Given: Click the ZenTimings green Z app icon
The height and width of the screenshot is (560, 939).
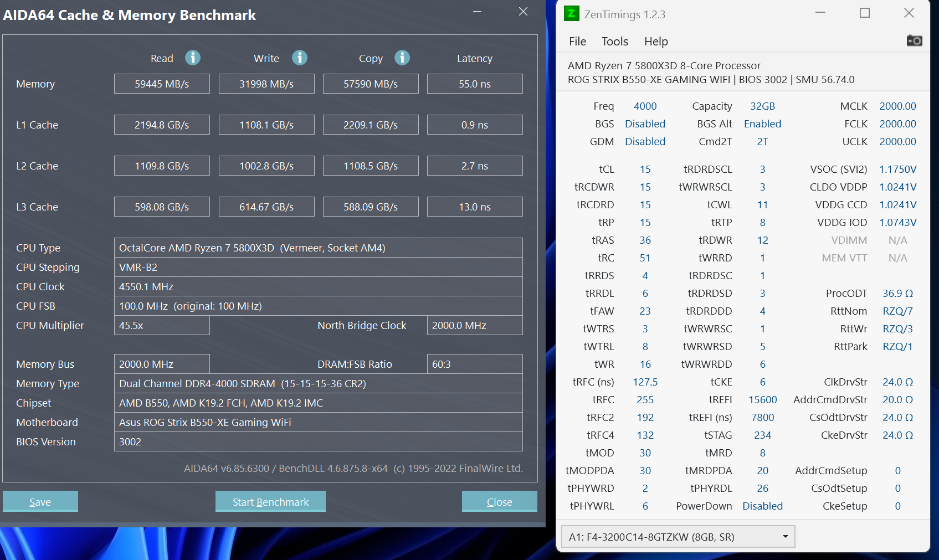Looking at the screenshot, I should pos(571,13).
